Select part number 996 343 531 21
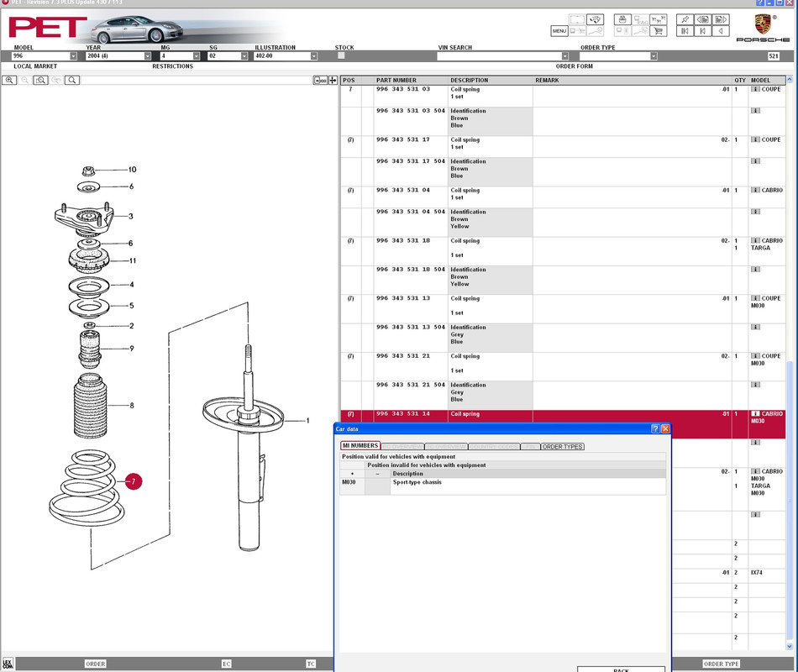 [403, 356]
